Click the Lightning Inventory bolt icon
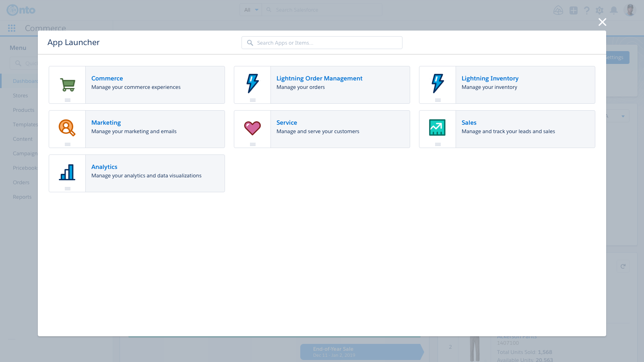 [x=438, y=83]
